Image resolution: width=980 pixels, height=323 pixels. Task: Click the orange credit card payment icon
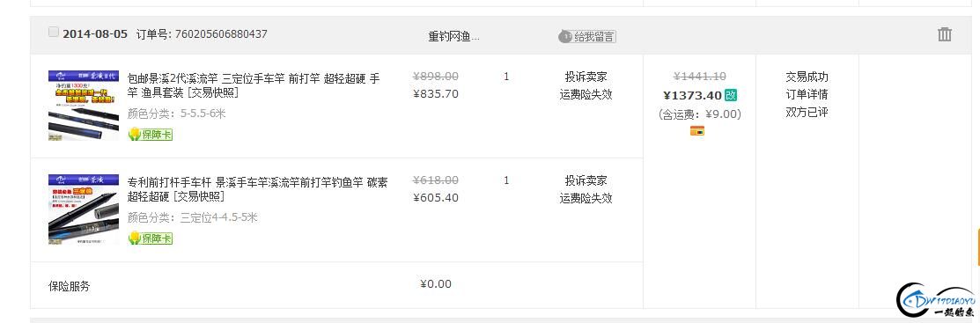click(696, 130)
